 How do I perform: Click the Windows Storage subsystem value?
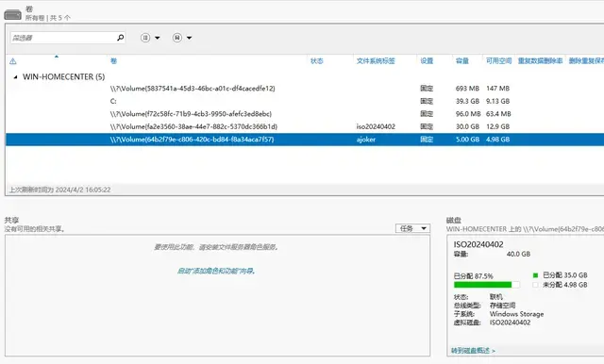(x=516, y=314)
